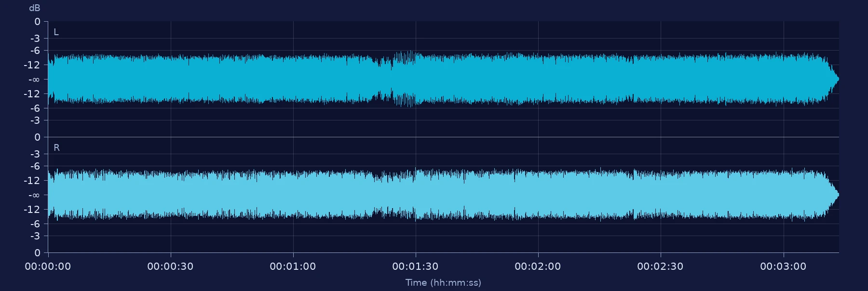Click the 00:01:00 time axis marker
The width and height of the screenshot is (868, 291).
point(293,266)
